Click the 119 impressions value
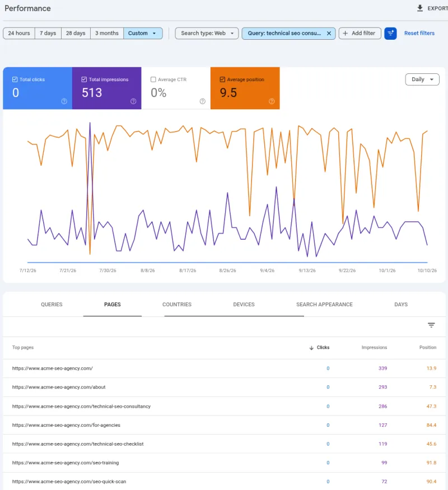 click(382, 444)
